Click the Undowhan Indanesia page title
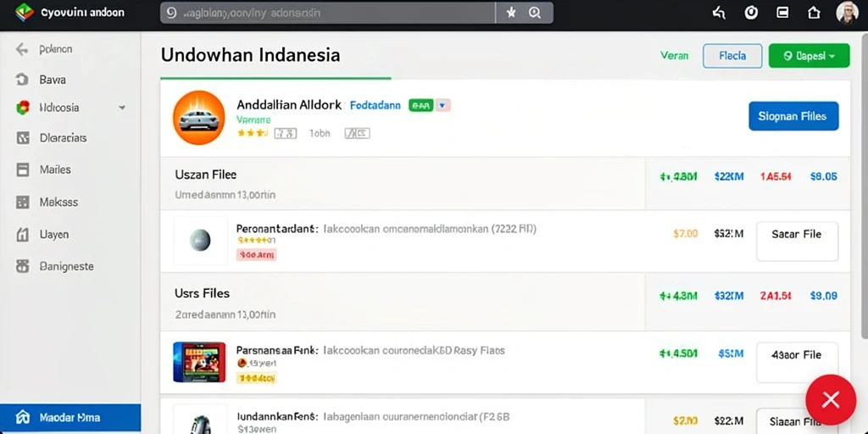Viewport: 868px width, 434px height. [x=250, y=55]
